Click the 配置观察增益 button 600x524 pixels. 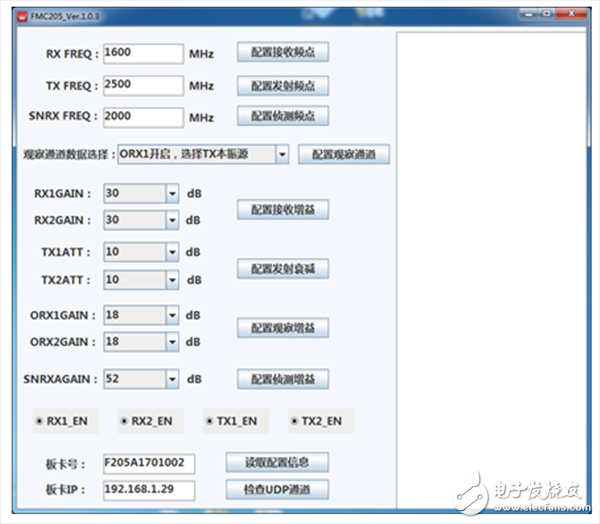(x=283, y=328)
